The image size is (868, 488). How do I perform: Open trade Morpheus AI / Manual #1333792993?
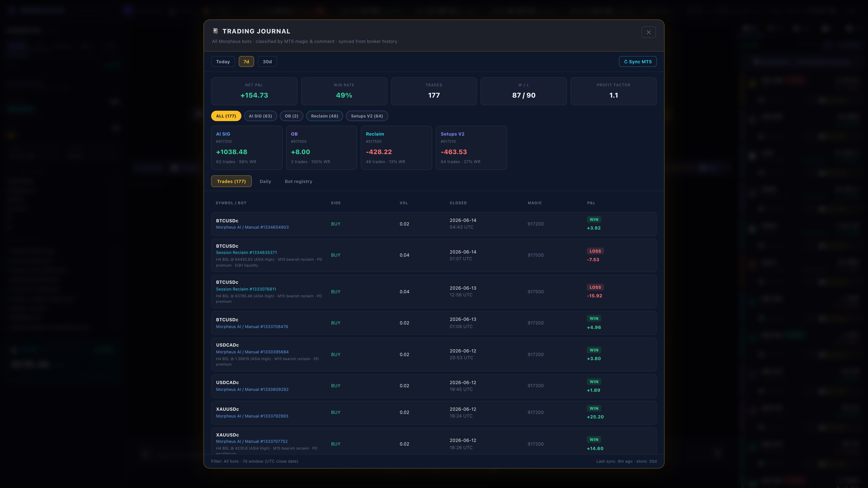click(x=434, y=413)
